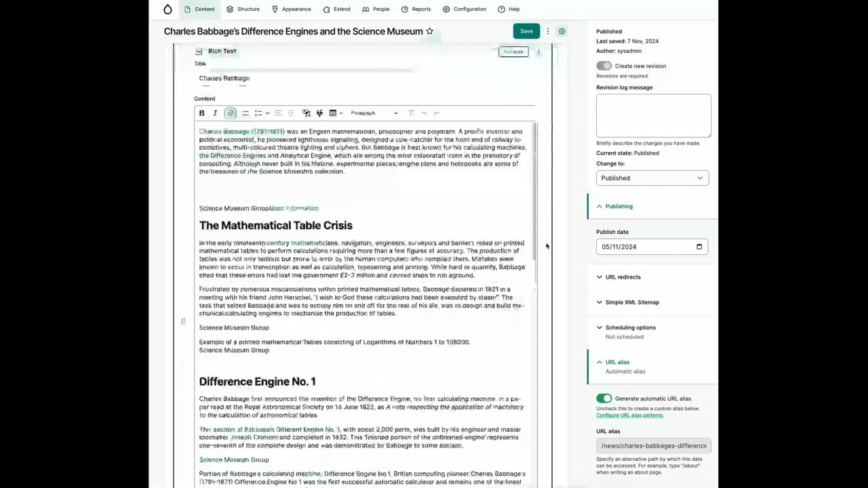Click the gear icon to toggle the sidebar panel

pos(561,31)
